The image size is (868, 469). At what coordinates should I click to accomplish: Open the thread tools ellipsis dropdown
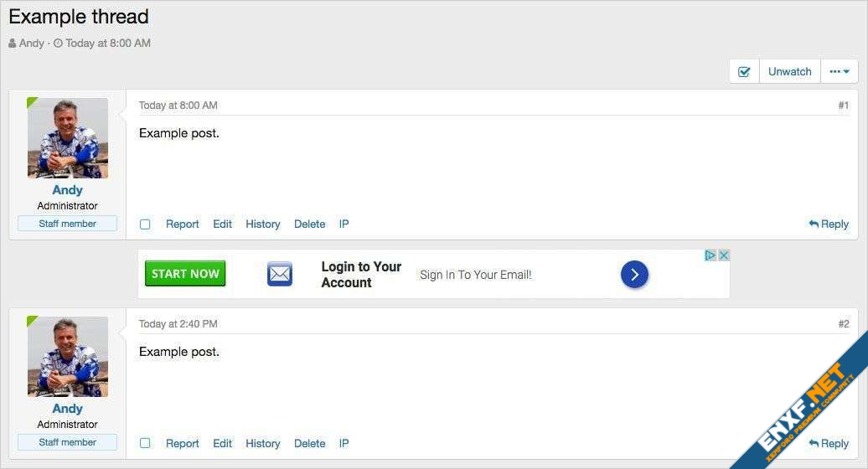click(x=840, y=72)
